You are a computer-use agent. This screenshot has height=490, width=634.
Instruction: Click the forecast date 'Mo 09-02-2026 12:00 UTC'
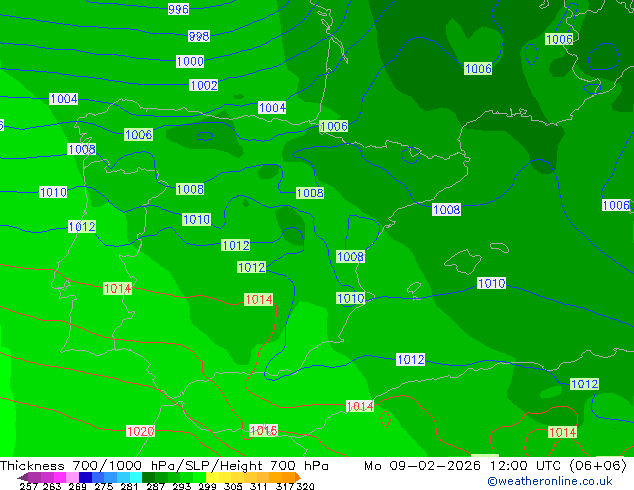464,466
